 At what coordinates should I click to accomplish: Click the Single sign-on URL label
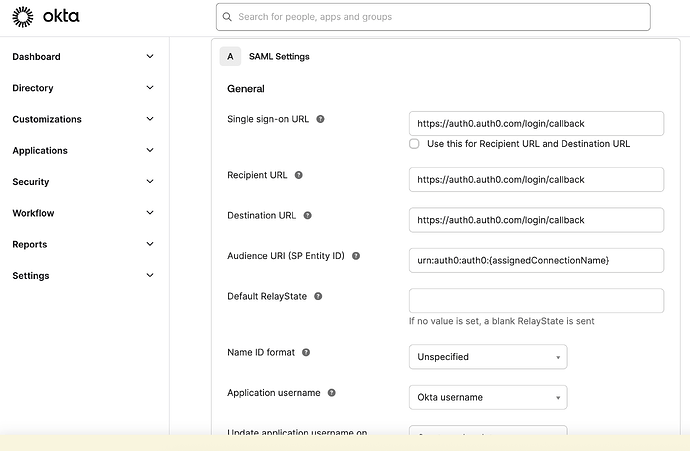[x=268, y=119]
